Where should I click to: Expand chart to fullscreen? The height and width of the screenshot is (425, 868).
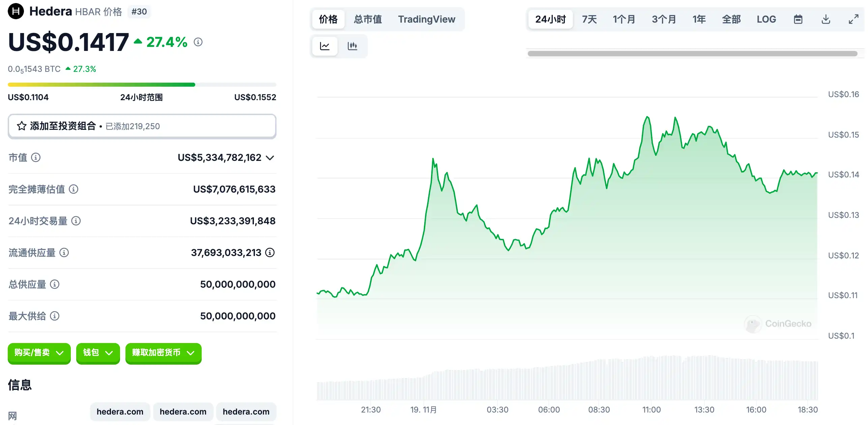(853, 19)
